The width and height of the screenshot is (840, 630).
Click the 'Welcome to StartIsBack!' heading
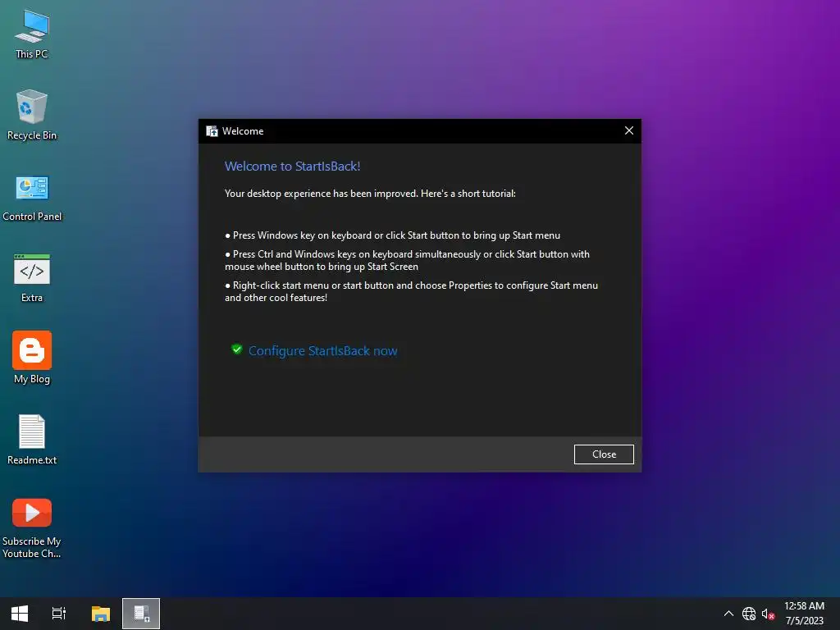pyautogui.click(x=293, y=166)
